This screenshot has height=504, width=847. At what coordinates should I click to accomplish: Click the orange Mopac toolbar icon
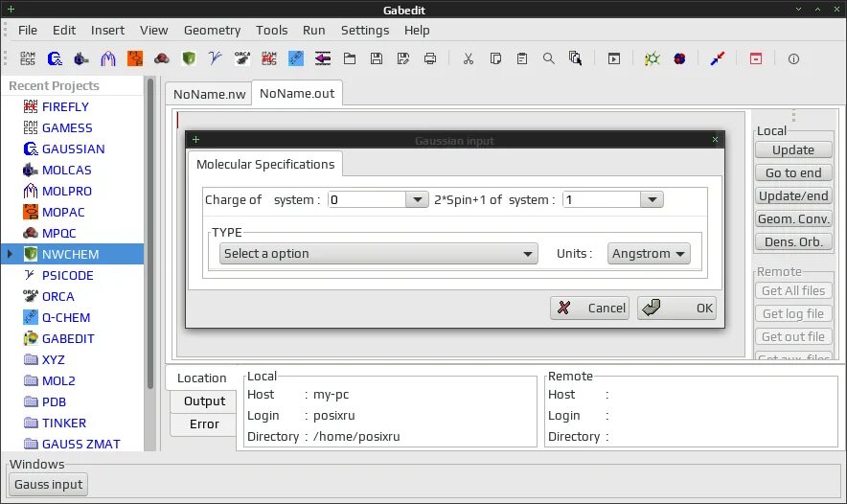(x=135, y=58)
